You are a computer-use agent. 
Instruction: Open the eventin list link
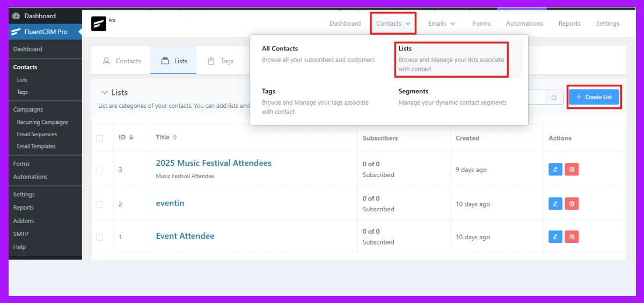(170, 203)
